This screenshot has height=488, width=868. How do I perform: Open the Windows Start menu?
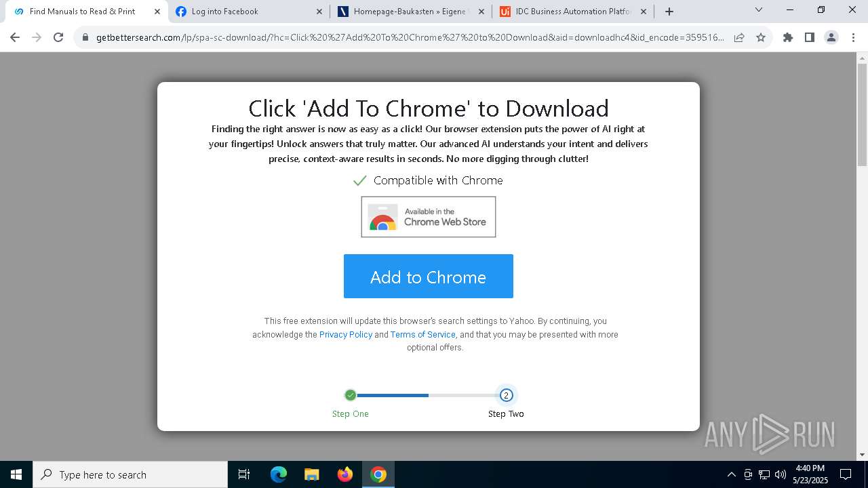tap(16, 474)
